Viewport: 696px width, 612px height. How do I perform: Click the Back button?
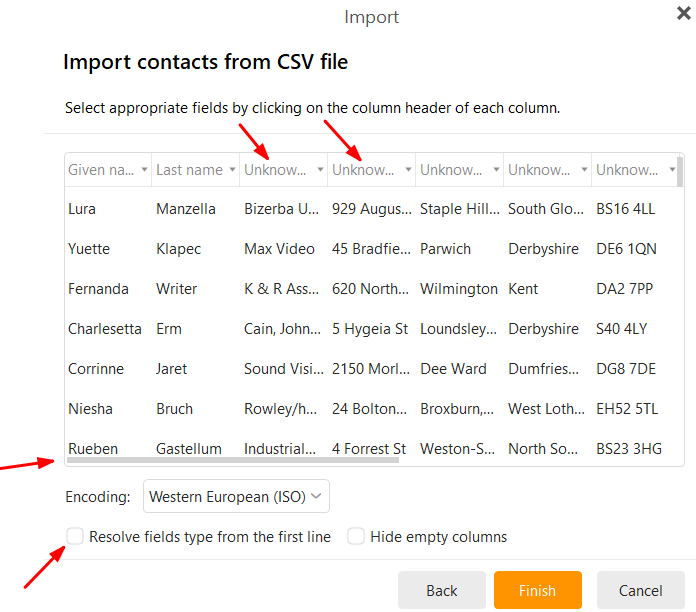(x=441, y=591)
